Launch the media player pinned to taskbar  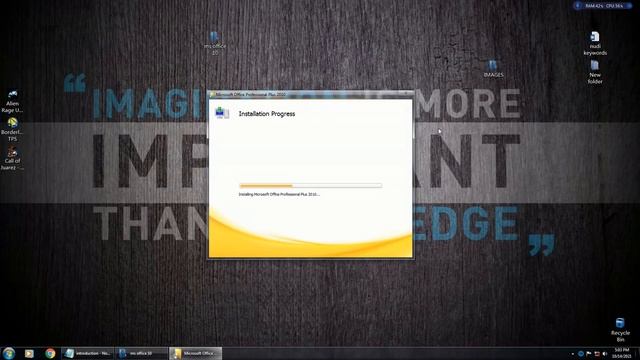[29, 353]
